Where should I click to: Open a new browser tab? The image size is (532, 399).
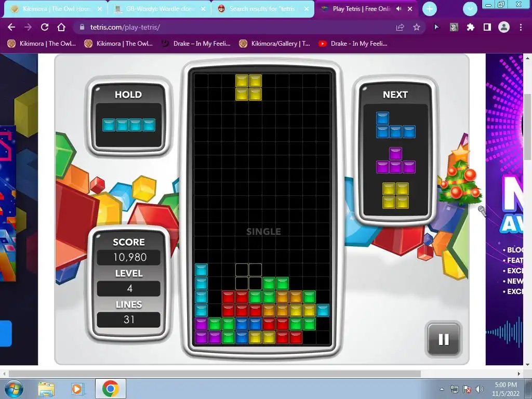point(430,9)
